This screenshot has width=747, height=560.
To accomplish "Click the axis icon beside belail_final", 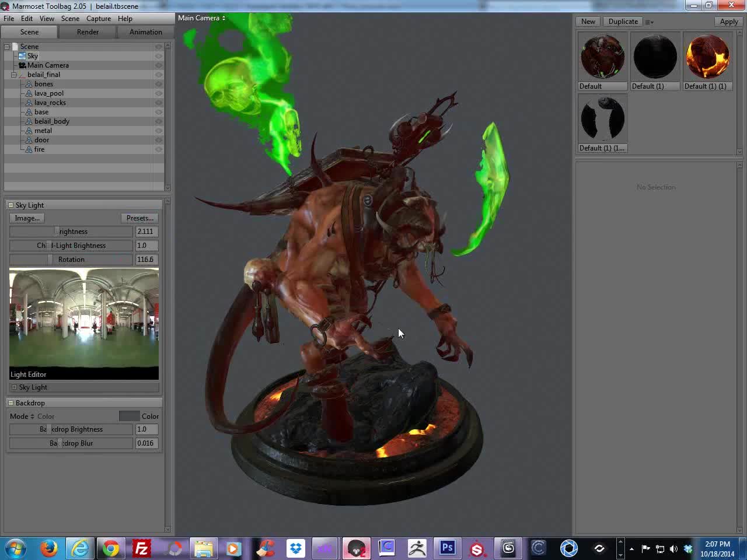I will (x=22, y=75).
